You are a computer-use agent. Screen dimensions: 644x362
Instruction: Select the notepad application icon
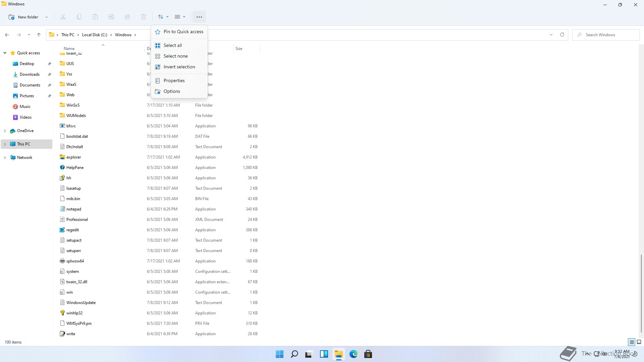tap(62, 209)
